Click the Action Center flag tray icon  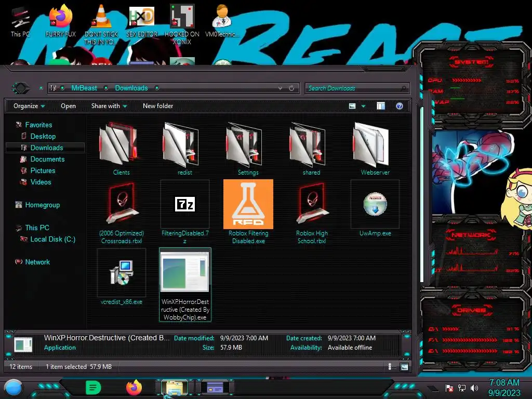(449, 388)
